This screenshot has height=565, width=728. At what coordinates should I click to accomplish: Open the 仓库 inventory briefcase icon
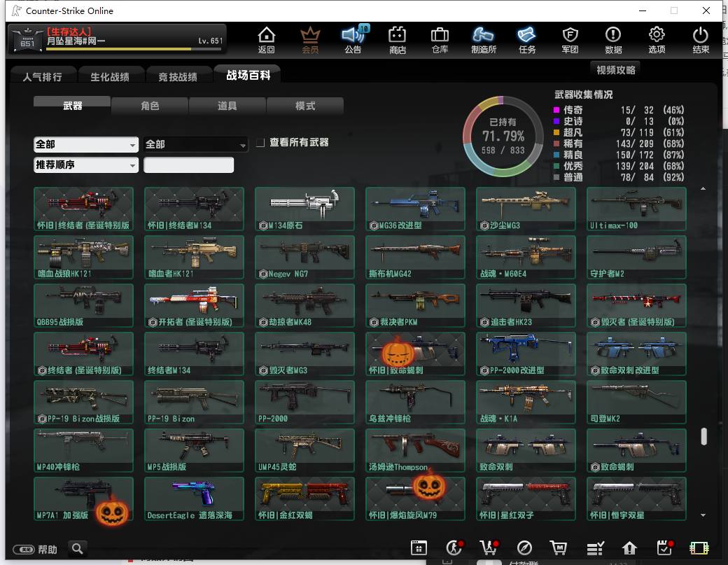[x=440, y=40]
